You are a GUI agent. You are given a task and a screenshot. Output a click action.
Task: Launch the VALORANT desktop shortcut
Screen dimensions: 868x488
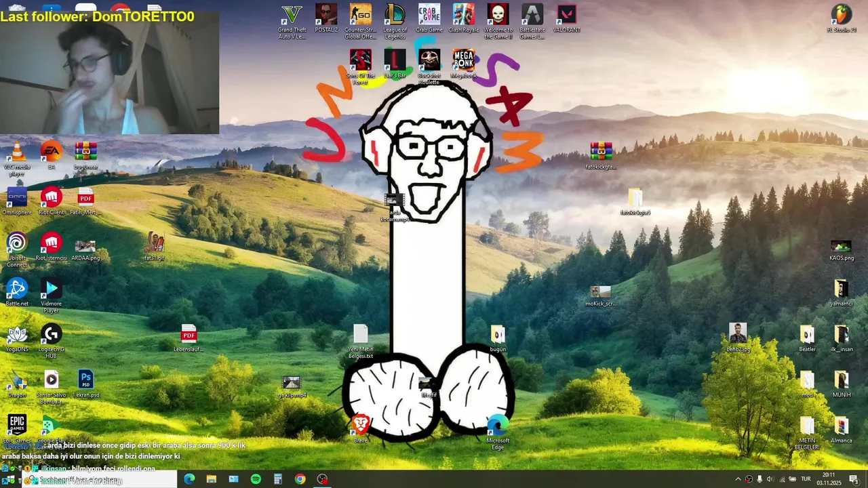pyautogui.click(x=567, y=19)
